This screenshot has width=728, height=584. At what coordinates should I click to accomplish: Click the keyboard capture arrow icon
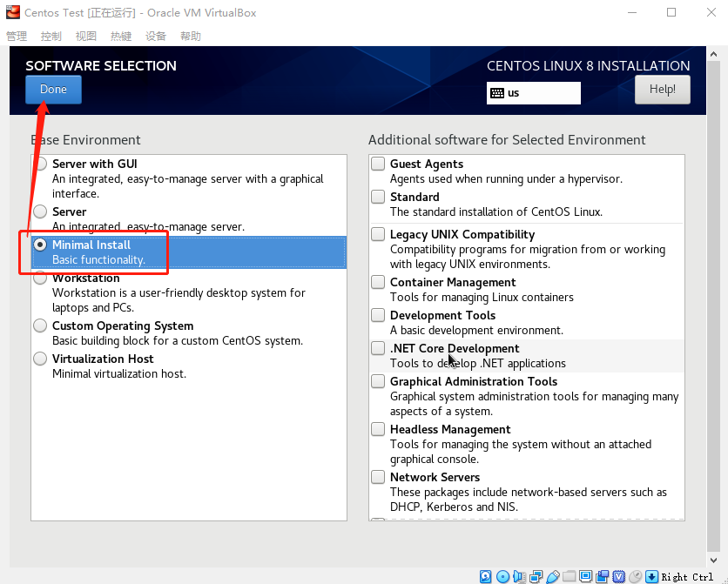(652, 576)
